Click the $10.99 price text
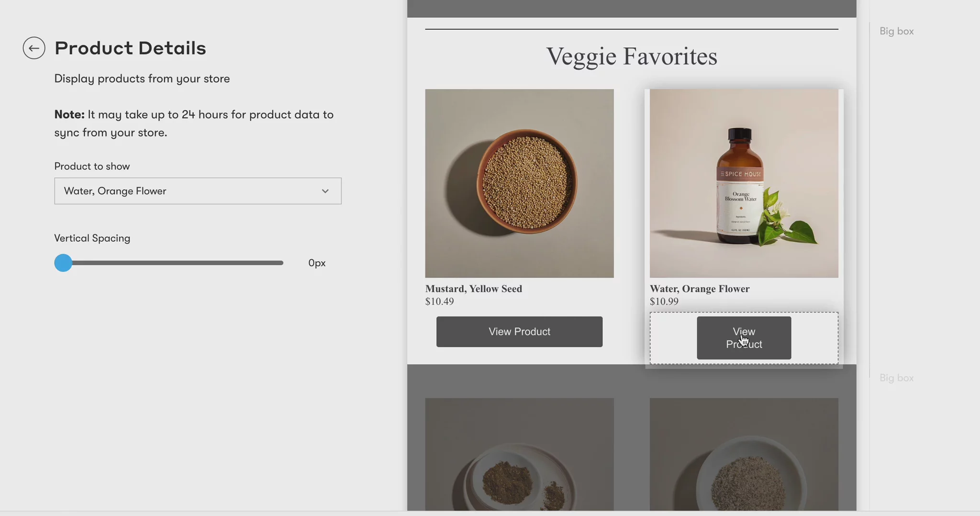This screenshot has height=516, width=980. (664, 302)
